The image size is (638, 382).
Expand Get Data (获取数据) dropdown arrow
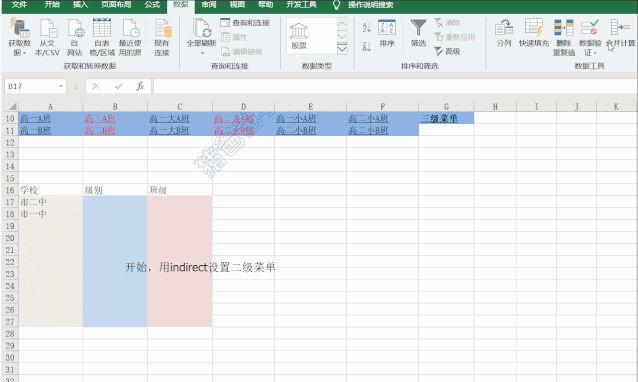pyautogui.click(x=24, y=53)
